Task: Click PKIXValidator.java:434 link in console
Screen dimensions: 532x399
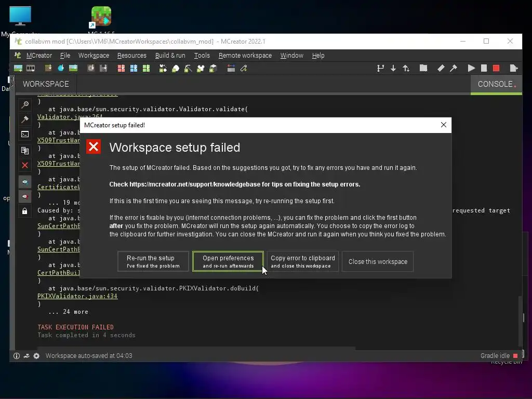Action: tap(77, 296)
